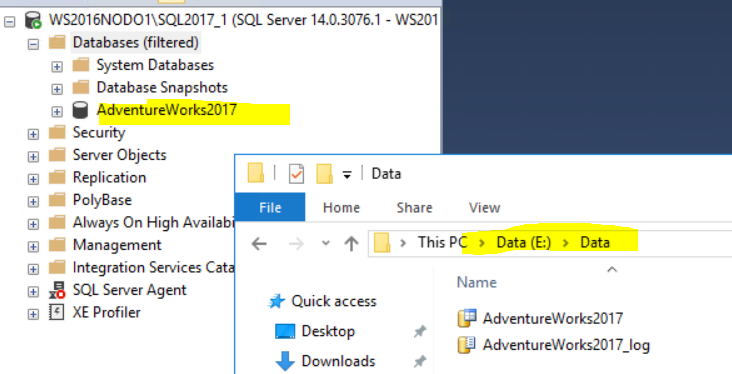This screenshot has height=374, width=732.
Task: Expand the SQL Server Agent node
Action: [x=33, y=291]
